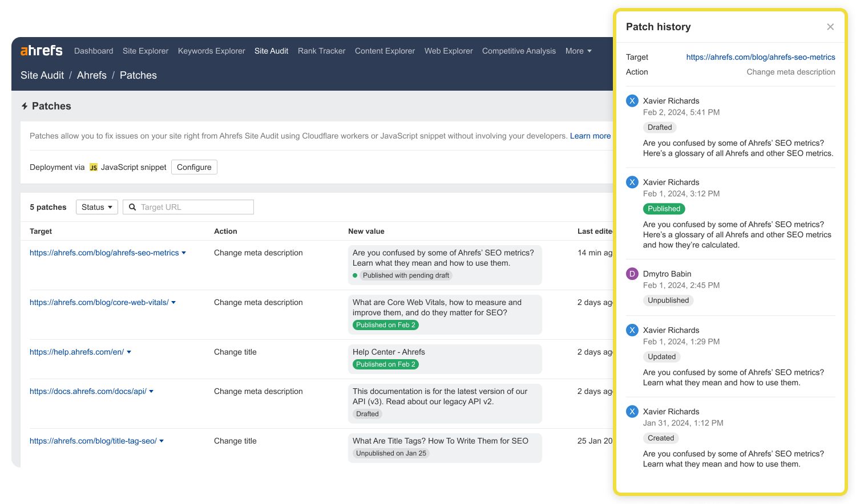Click the yellow JS JavaScript snippet icon
Image resolution: width=856 pixels, height=504 pixels.
coord(93,167)
